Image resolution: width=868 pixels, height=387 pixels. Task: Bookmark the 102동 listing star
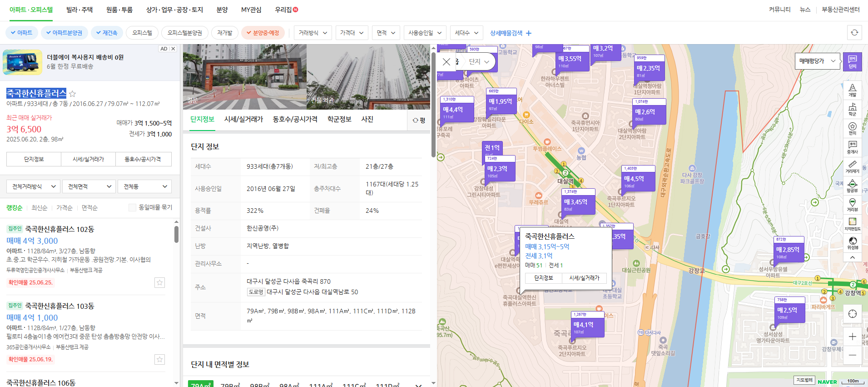point(159,282)
